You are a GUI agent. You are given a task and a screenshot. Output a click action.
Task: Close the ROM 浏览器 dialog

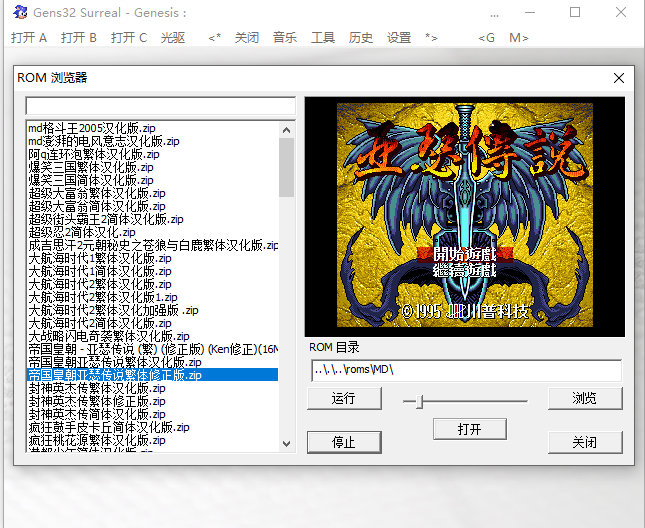(x=618, y=78)
